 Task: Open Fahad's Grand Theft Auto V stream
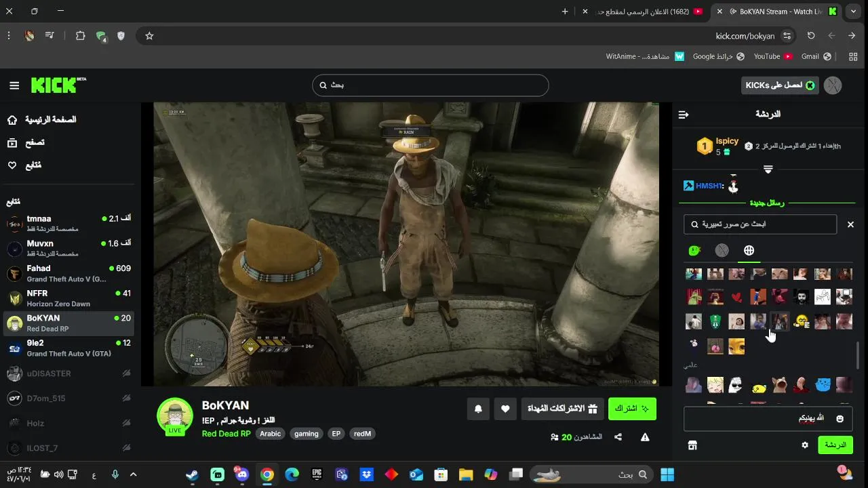coord(68,273)
